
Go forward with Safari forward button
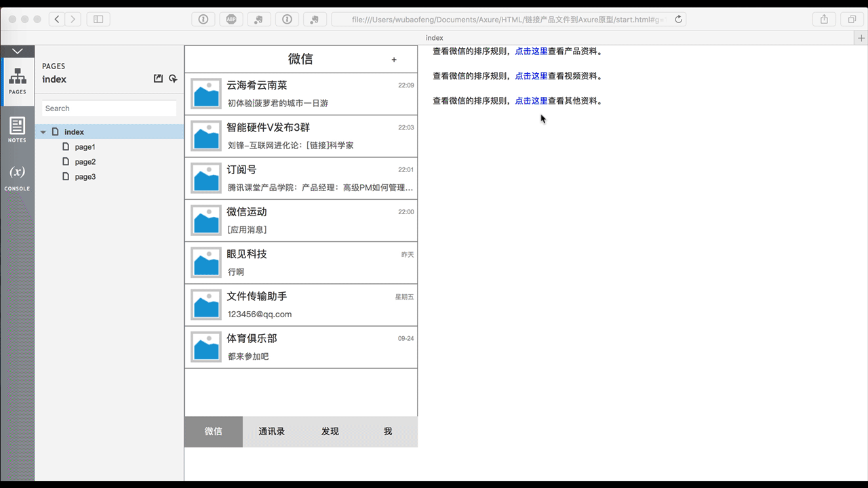click(73, 20)
